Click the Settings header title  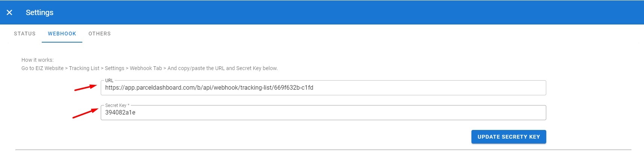39,12
